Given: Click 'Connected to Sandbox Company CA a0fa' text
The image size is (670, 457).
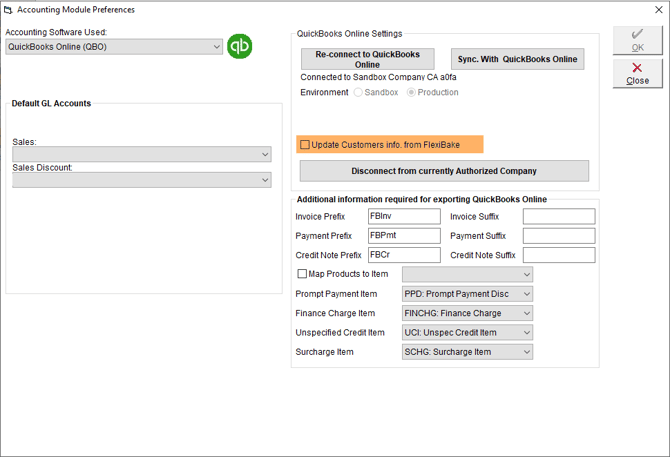Looking at the screenshot, I should pos(378,77).
